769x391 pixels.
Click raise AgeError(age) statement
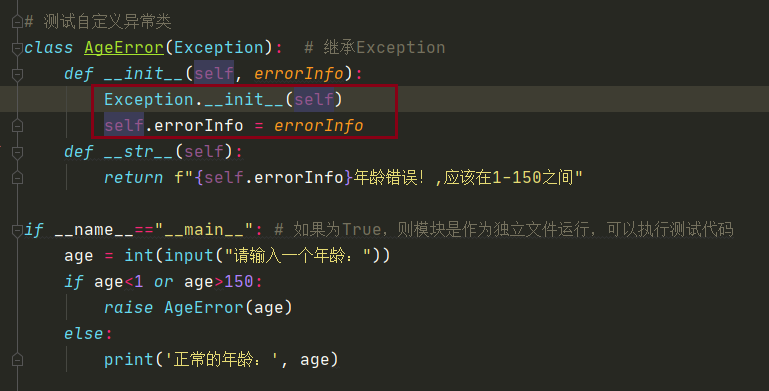click(x=198, y=308)
